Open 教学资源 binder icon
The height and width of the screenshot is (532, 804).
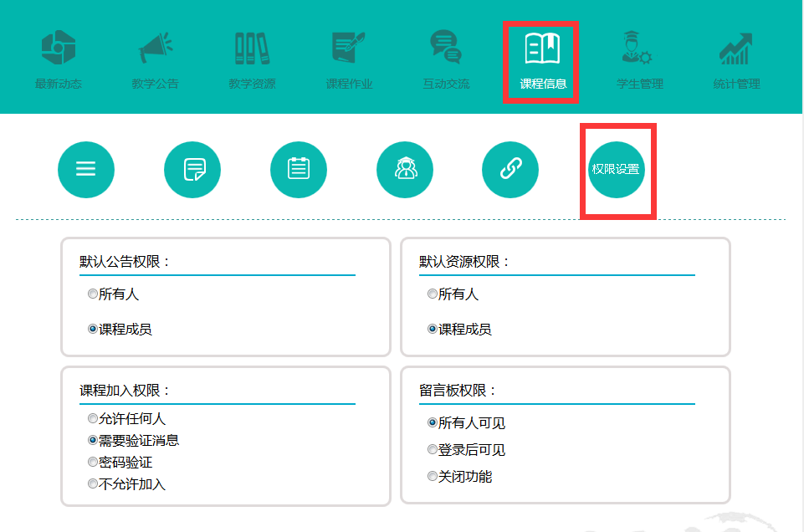coord(252,49)
